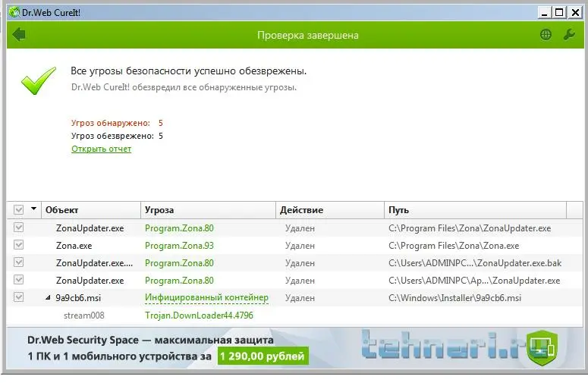Sort by the Угроза column header
Viewport: 588px width, 383px height.
(x=208, y=210)
